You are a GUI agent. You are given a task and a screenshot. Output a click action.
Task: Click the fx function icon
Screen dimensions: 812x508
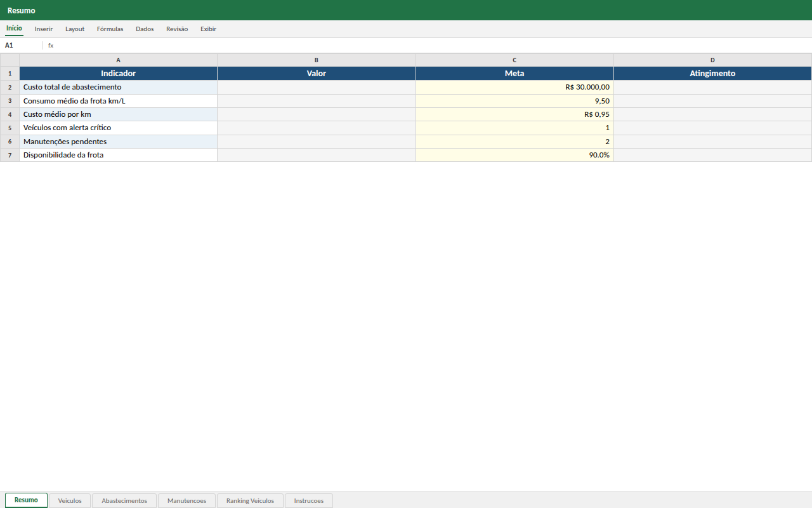(51, 46)
